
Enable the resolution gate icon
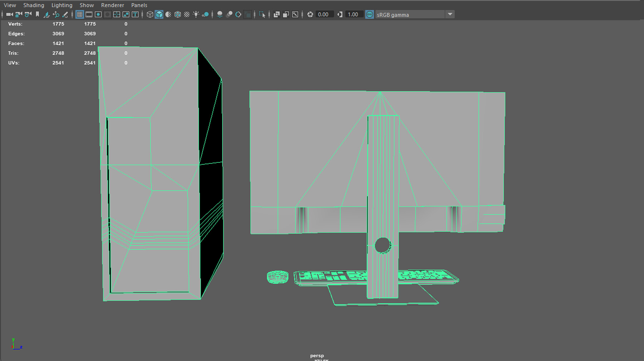coord(98,14)
